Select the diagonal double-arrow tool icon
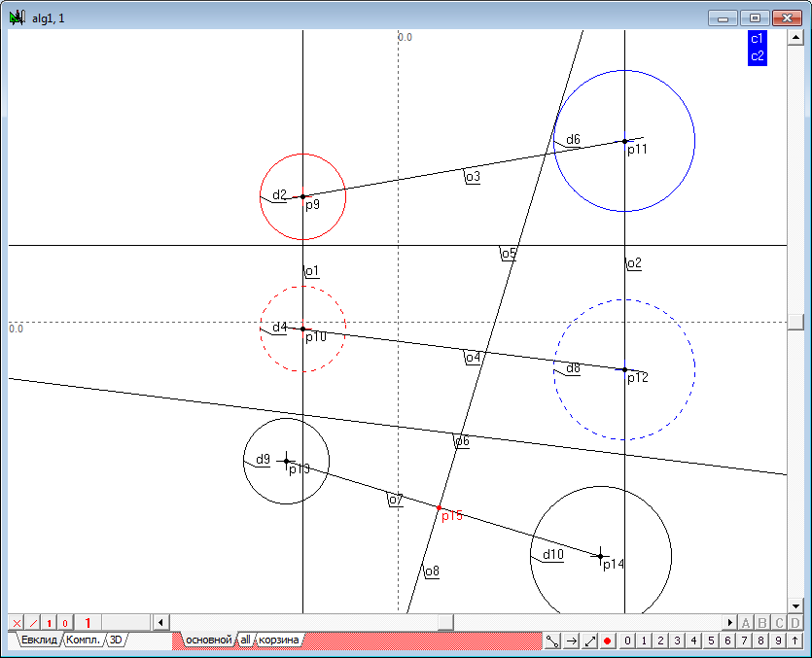The height and width of the screenshot is (658, 812). coord(590,641)
